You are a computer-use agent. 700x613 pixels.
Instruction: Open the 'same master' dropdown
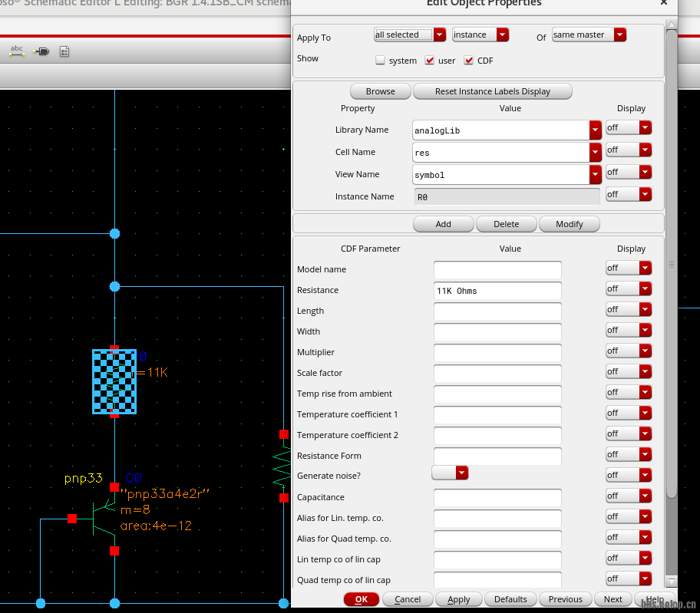point(589,35)
